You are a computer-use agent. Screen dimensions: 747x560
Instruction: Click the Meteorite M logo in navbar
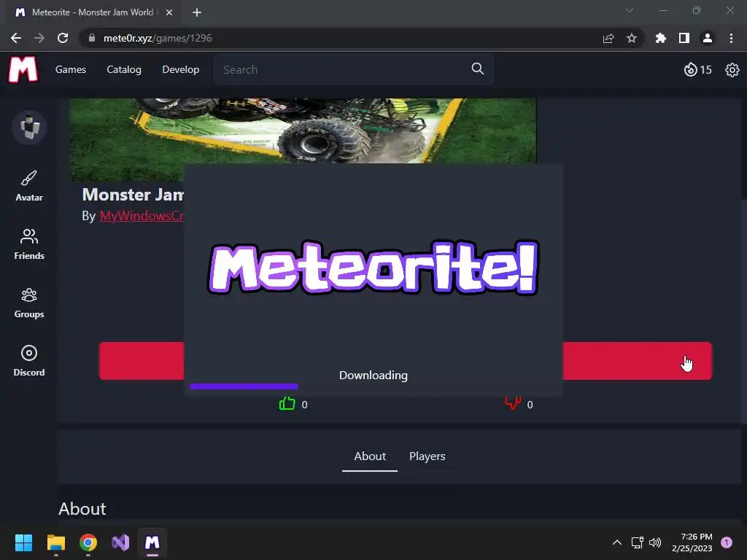(23, 69)
